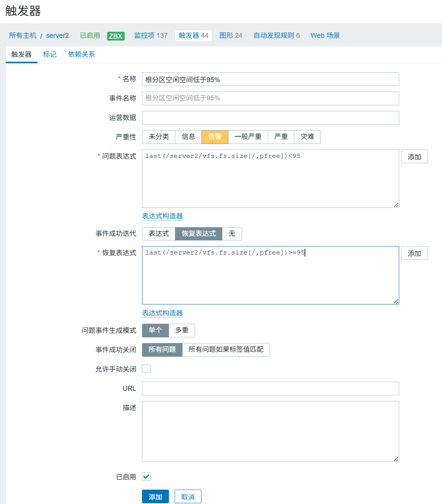
Task: Open 图形 24 graphs list
Action: (x=231, y=36)
